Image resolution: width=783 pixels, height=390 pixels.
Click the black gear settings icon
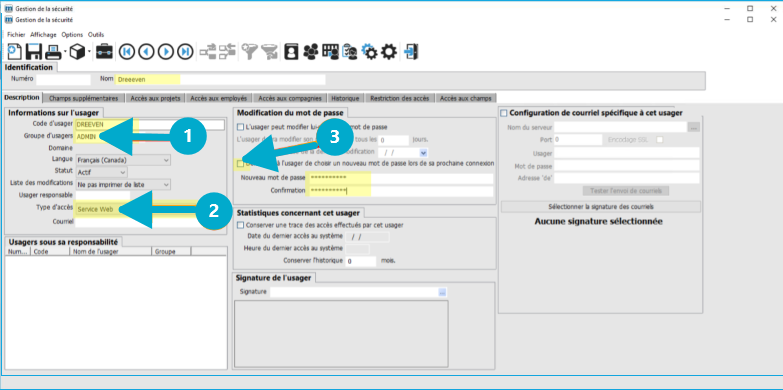click(389, 51)
